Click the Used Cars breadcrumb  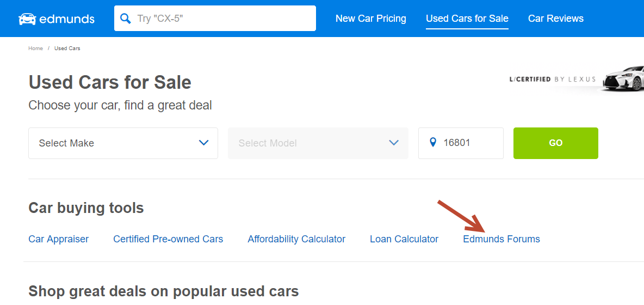67,48
